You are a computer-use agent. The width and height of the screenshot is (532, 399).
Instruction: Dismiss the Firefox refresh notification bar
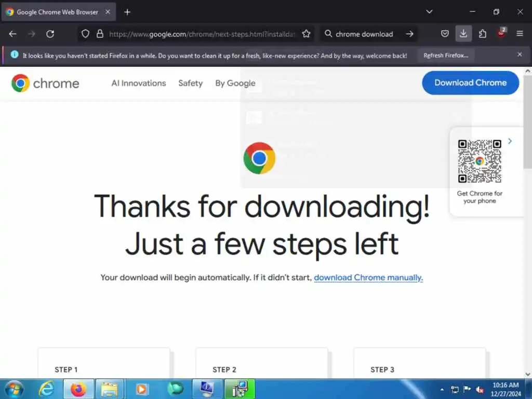tap(520, 55)
